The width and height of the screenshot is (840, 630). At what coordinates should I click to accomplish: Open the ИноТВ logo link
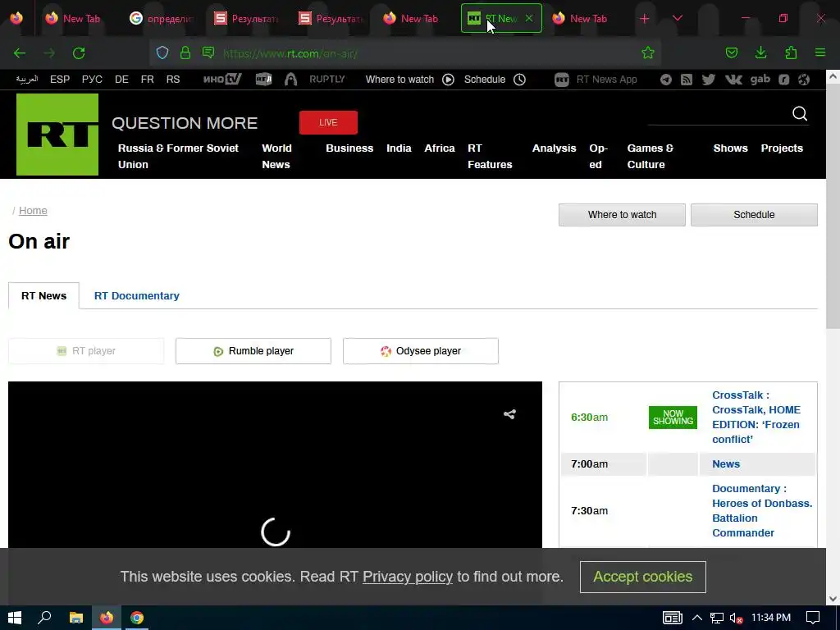222,80
